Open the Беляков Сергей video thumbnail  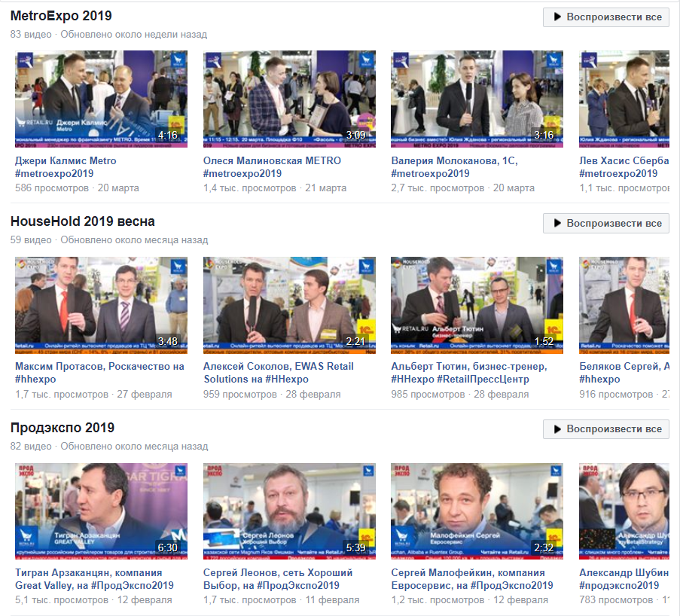click(x=624, y=306)
